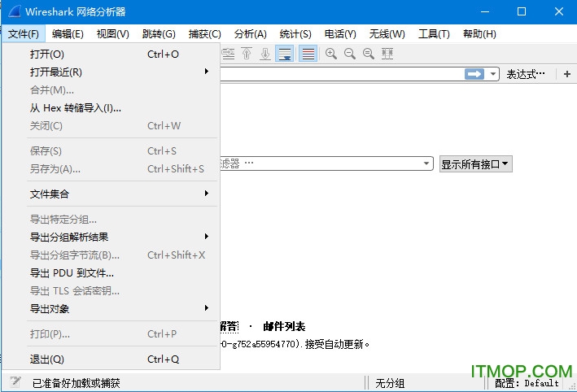Click the 邮件列表 link

coord(284,327)
